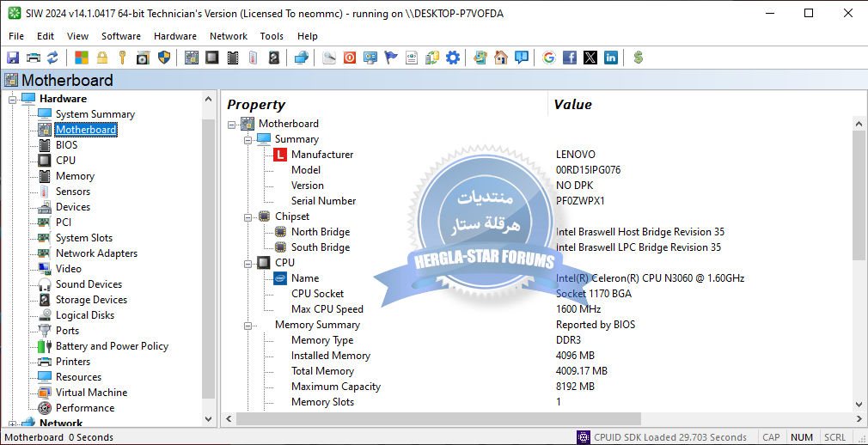
Task: Collapse the Memory Summary property group
Action: click(x=248, y=326)
